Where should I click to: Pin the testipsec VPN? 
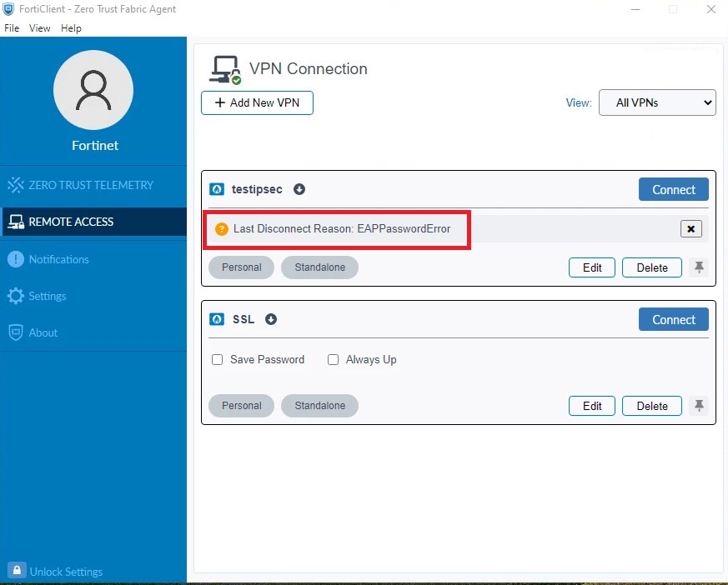pos(699,267)
